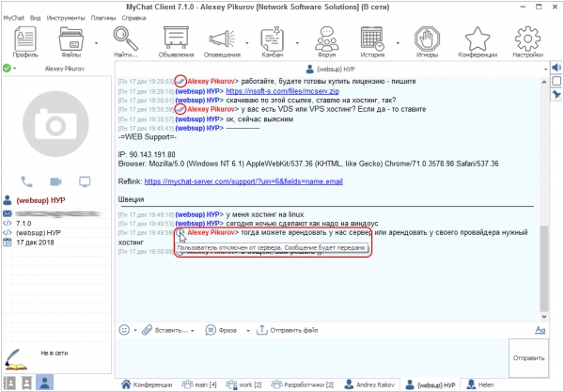Open the Инструменты menu
This screenshot has width=564, height=392.
coord(66,18)
